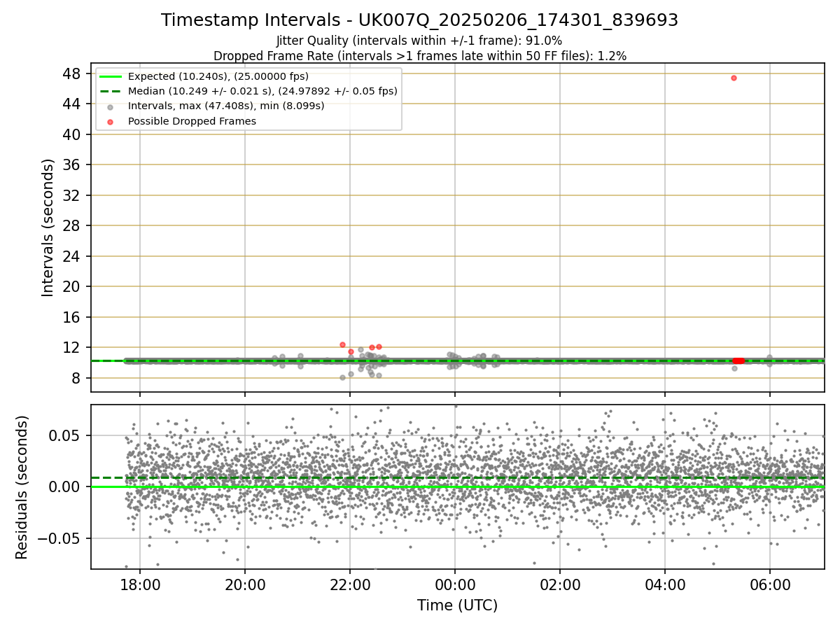Click the y-axis tick label '8'

(76, 378)
